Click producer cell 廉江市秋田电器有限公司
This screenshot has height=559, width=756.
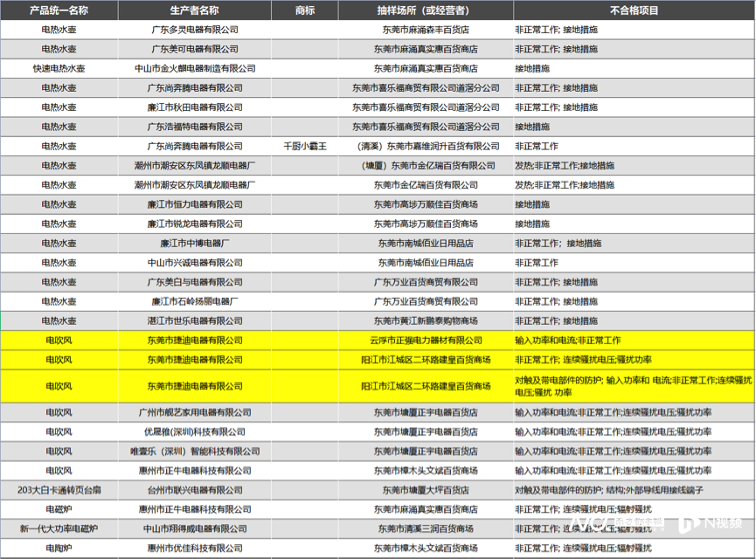coord(195,107)
